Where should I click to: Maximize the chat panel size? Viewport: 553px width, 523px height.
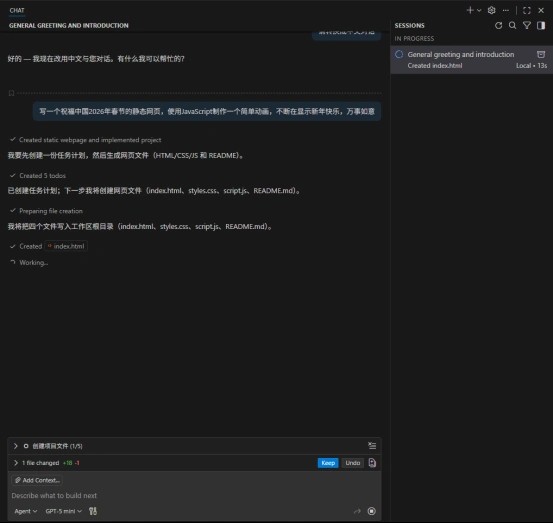pyautogui.click(x=527, y=10)
